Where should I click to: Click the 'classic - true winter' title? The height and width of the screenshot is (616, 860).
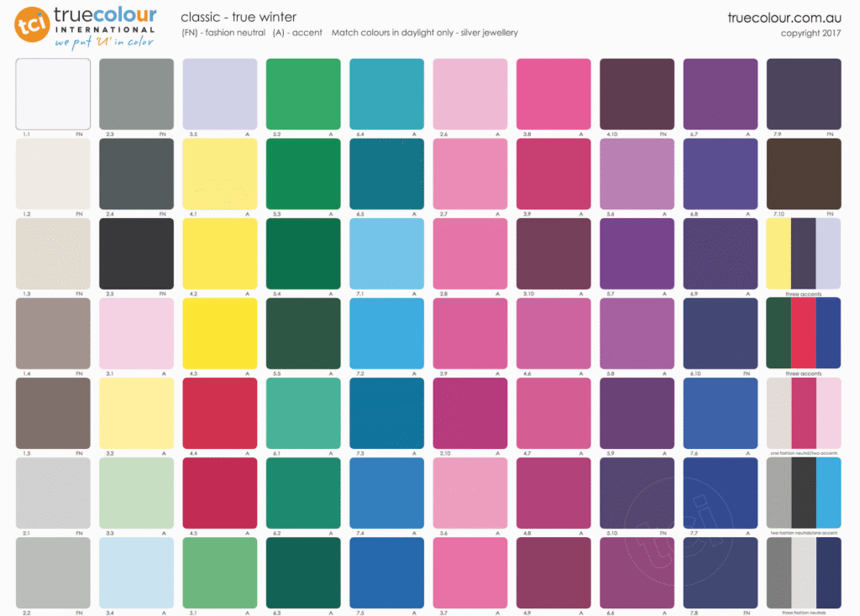tap(239, 17)
